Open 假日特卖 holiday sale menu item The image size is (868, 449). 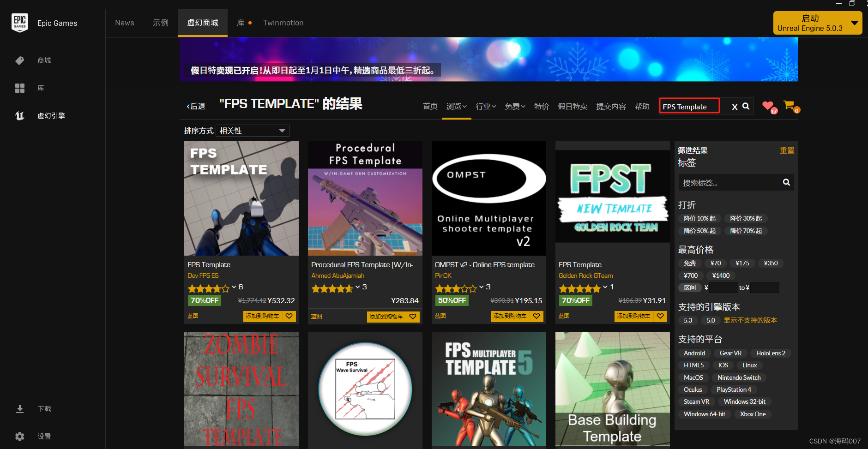click(573, 107)
